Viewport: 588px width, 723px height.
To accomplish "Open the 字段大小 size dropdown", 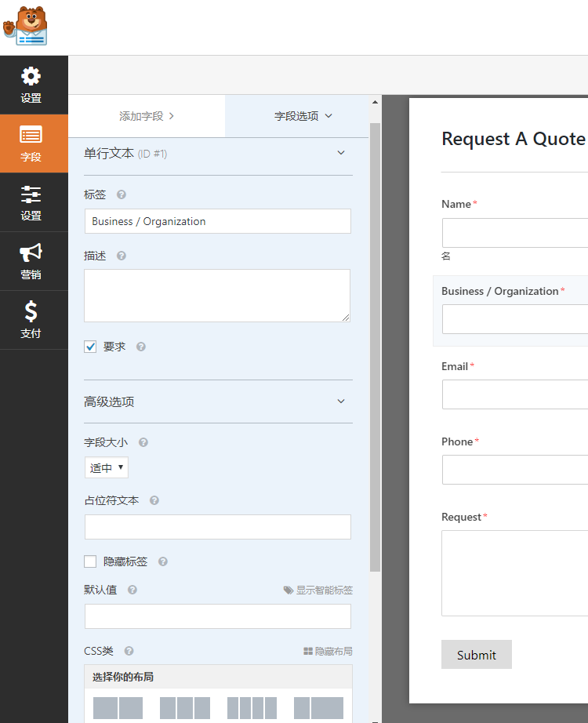I will pyautogui.click(x=107, y=468).
